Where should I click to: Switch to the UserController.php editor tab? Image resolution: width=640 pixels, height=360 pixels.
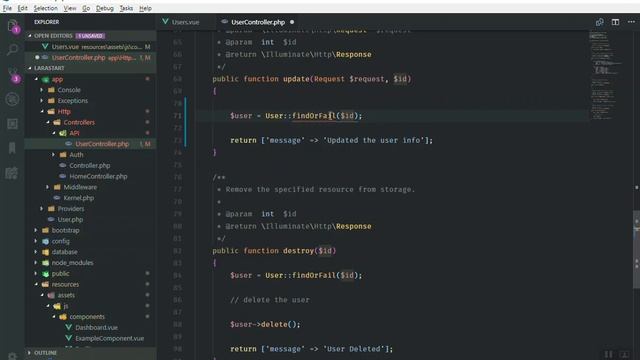click(x=258, y=22)
